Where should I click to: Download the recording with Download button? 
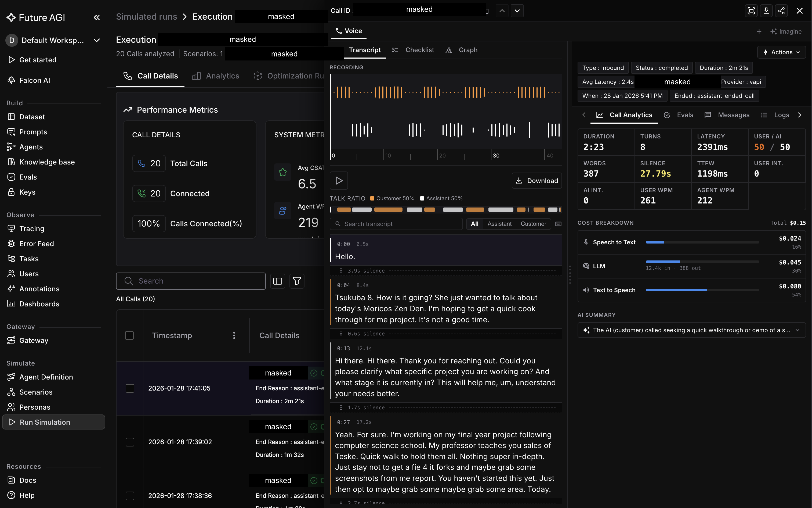click(x=536, y=181)
